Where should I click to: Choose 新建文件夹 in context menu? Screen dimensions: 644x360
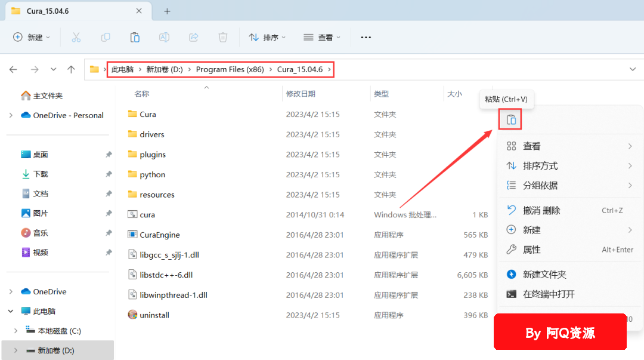click(x=569, y=275)
